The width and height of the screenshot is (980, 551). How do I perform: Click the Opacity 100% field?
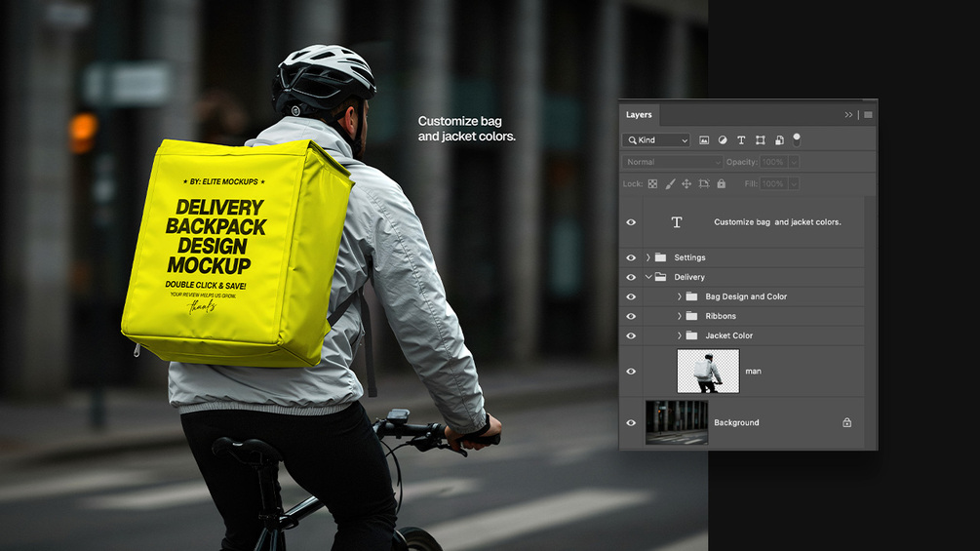coord(773,162)
